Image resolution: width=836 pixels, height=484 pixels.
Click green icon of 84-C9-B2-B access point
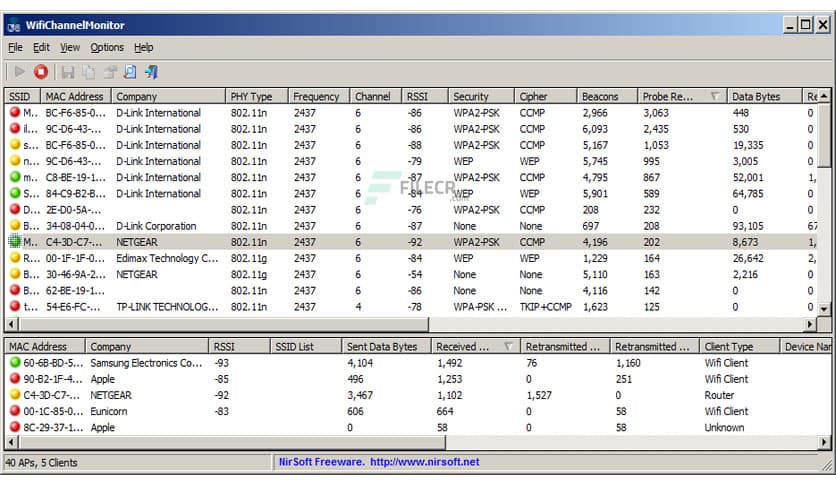(x=15, y=192)
